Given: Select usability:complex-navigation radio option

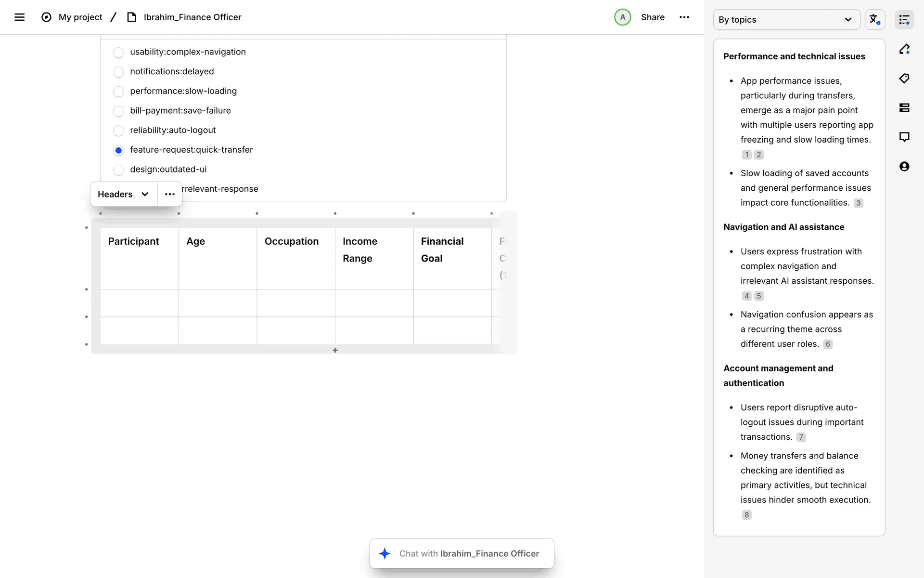Looking at the screenshot, I should pyautogui.click(x=118, y=52).
